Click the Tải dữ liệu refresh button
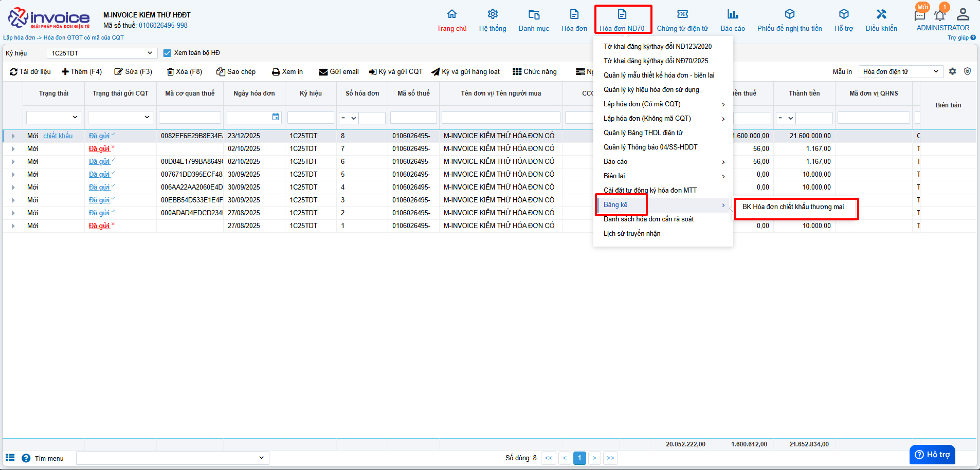 click(30, 72)
